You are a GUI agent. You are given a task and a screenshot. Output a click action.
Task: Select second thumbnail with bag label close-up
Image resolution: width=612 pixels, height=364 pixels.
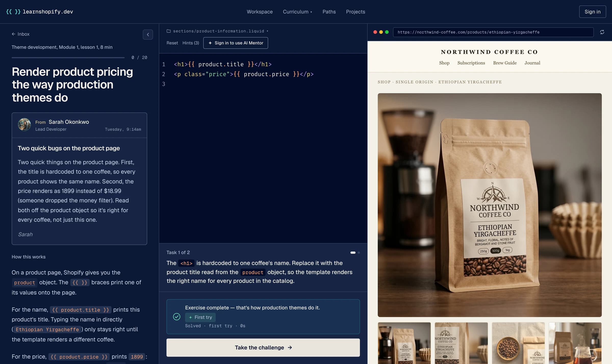click(x=461, y=343)
